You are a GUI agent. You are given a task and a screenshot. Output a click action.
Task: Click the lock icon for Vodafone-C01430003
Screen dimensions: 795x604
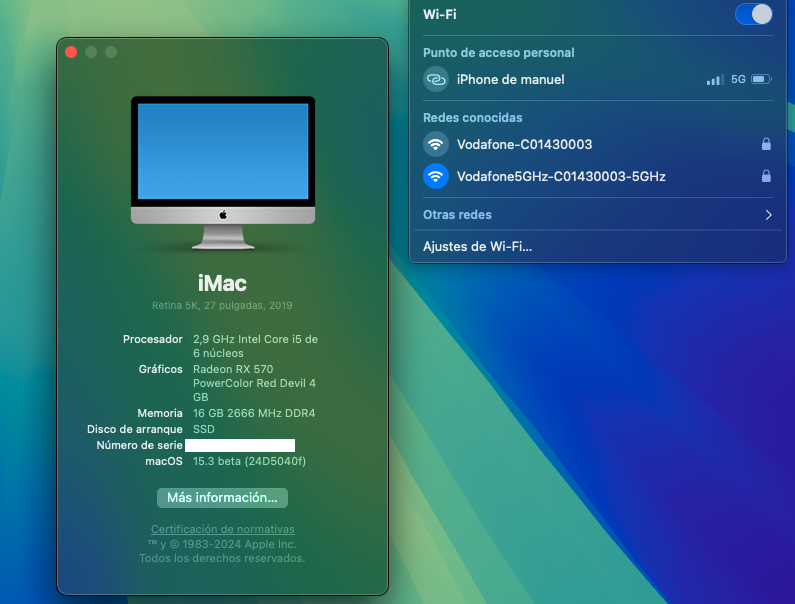[x=766, y=144]
